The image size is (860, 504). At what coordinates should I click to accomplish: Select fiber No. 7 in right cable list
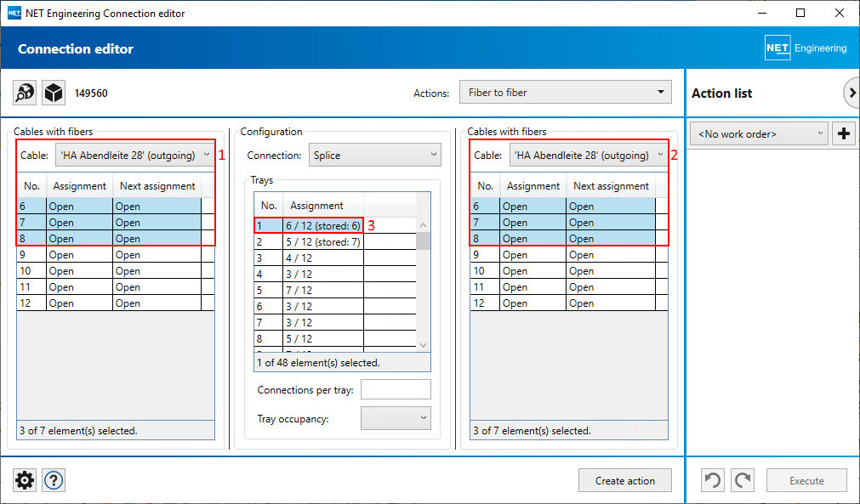pos(569,223)
